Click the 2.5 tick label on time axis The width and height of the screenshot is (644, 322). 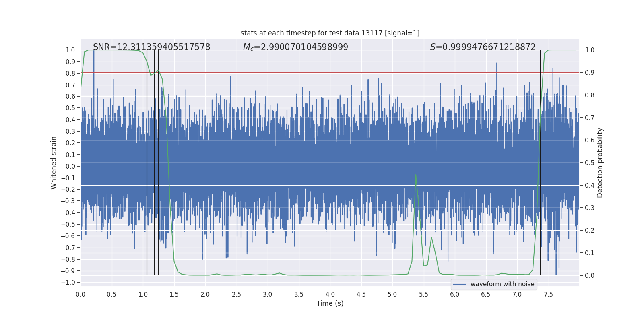[x=236, y=295]
